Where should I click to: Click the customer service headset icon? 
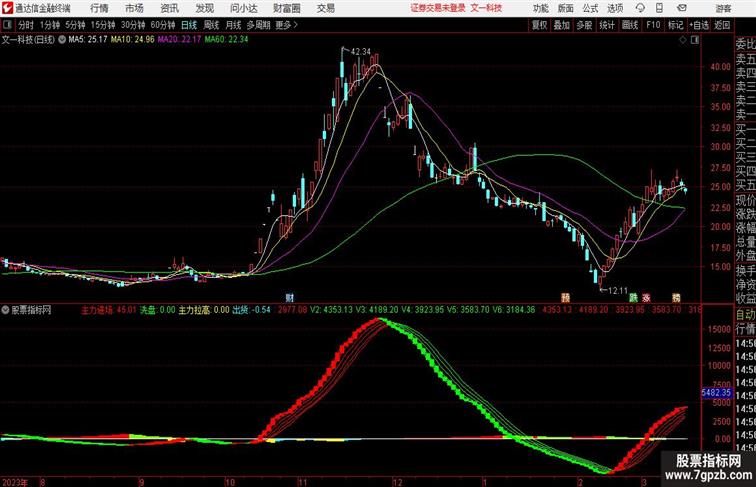click(x=640, y=8)
